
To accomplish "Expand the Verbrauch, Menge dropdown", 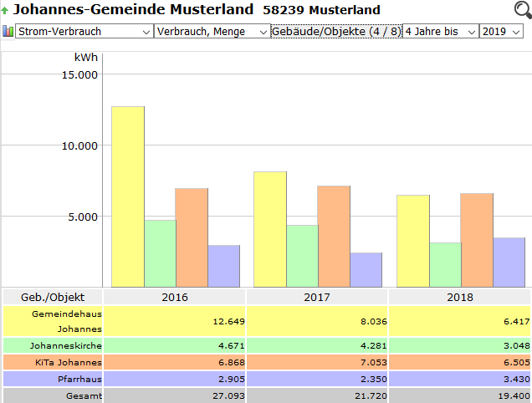I will click(x=212, y=31).
